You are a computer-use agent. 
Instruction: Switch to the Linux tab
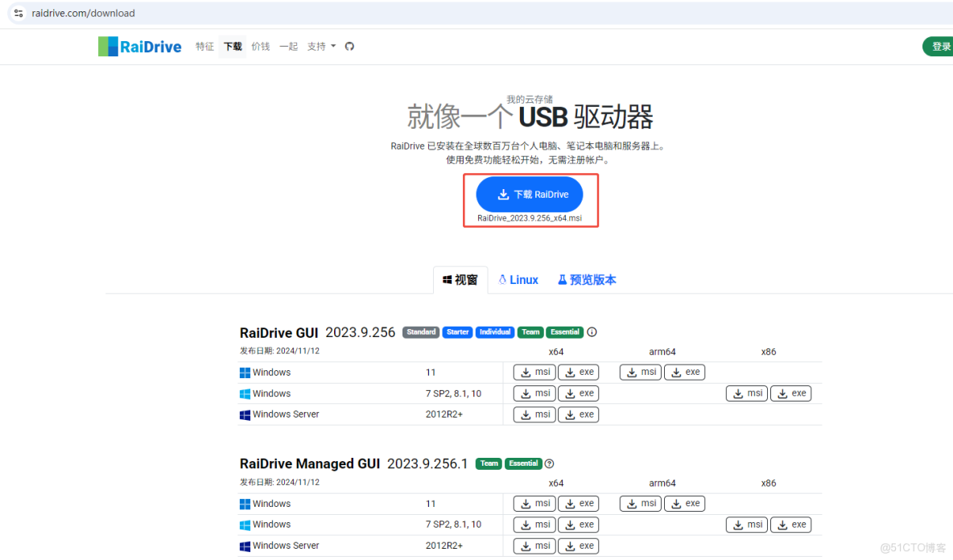518,279
